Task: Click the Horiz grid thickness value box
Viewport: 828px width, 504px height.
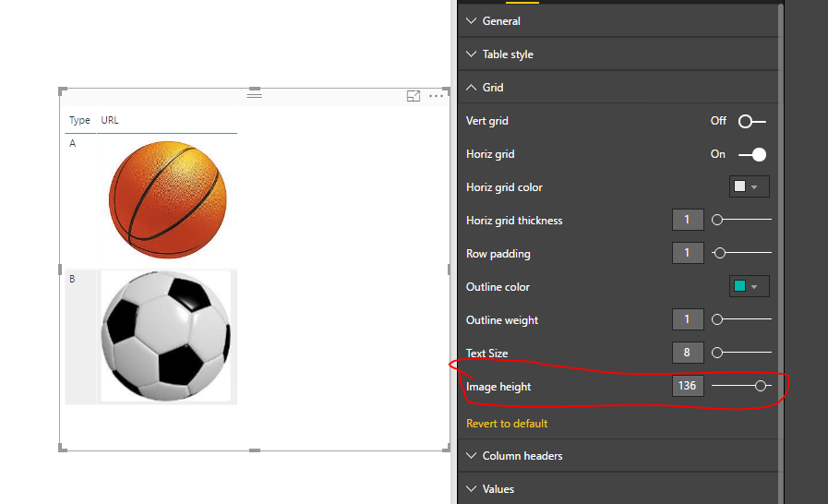Action: (x=688, y=220)
